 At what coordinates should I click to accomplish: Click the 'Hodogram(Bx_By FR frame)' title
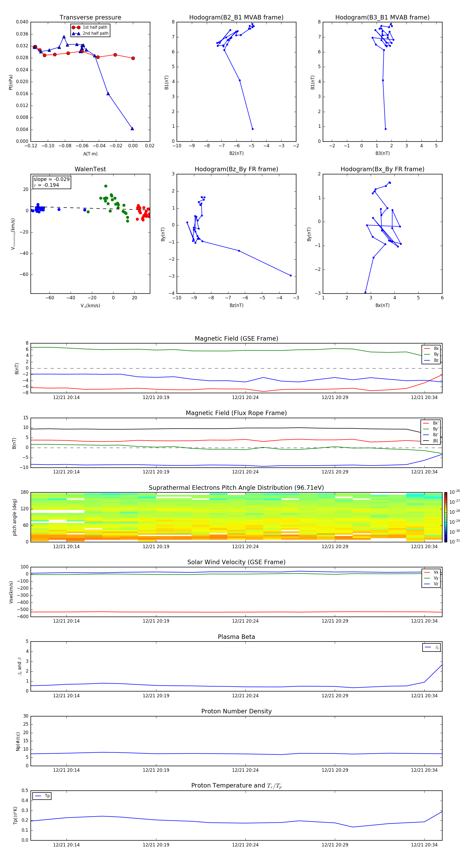[x=382, y=169]
